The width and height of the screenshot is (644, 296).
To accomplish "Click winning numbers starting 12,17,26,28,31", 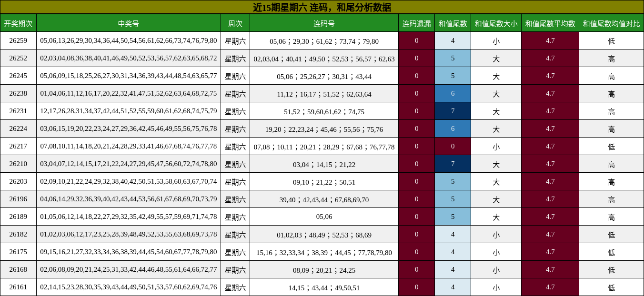I will (129, 111).
